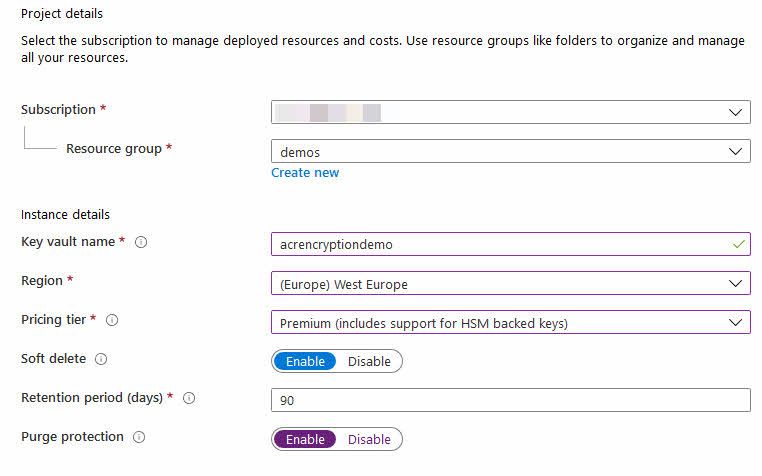Expand the Region dropdown
The height and width of the screenshot is (476, 762).
pyautogui.click(x=511, y=283)
